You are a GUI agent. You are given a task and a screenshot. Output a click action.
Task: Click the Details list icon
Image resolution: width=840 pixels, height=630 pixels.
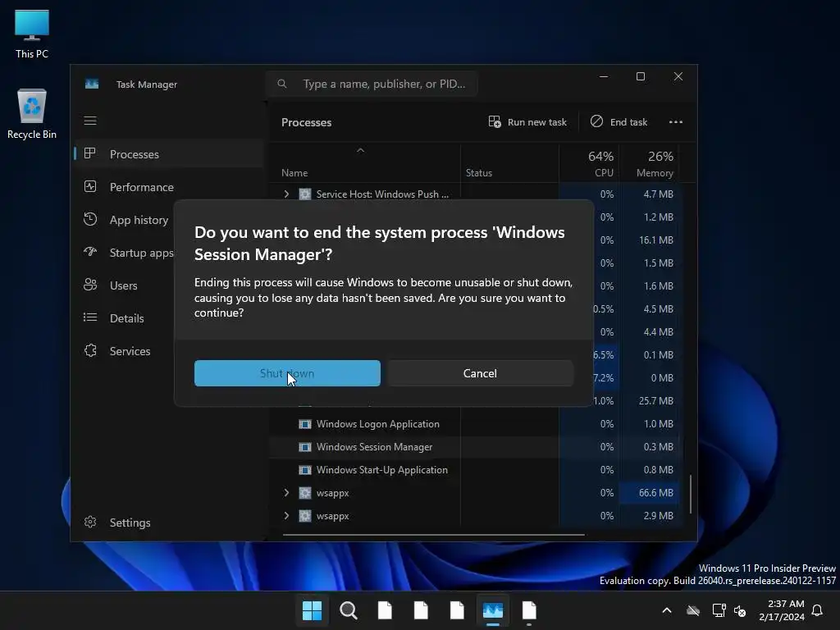(x=90, y=317)
